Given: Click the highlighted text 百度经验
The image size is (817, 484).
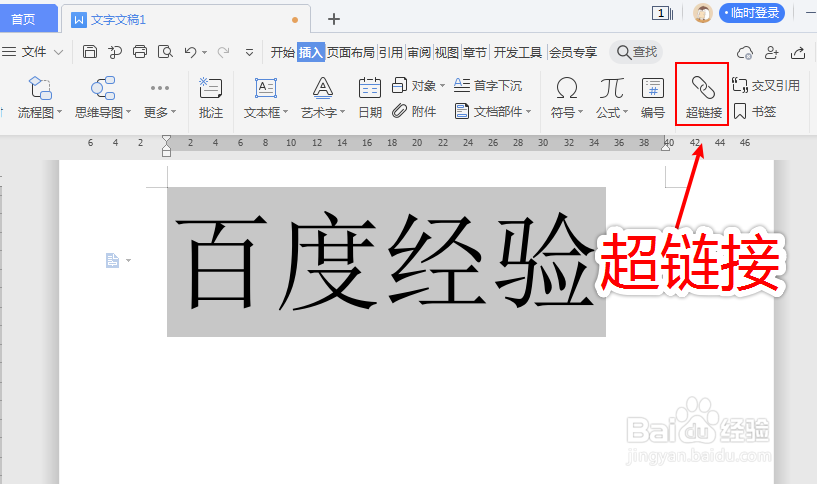Looking at the screenshot, I should click(386, 262).
